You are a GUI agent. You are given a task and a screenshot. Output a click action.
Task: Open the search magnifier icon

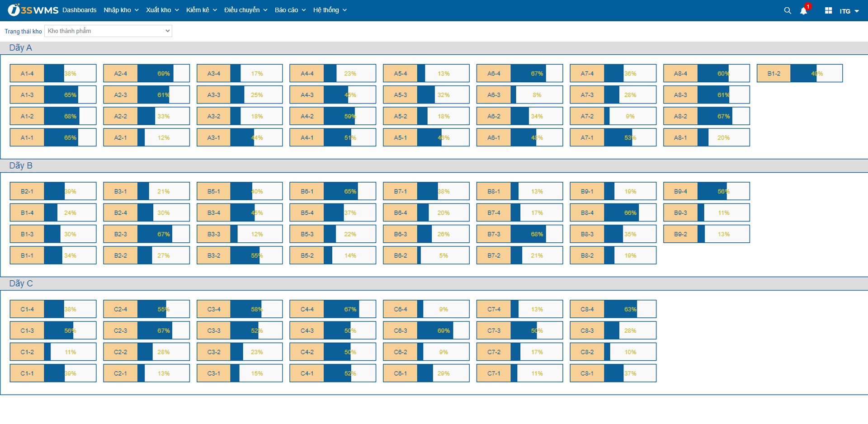point(788,10)
